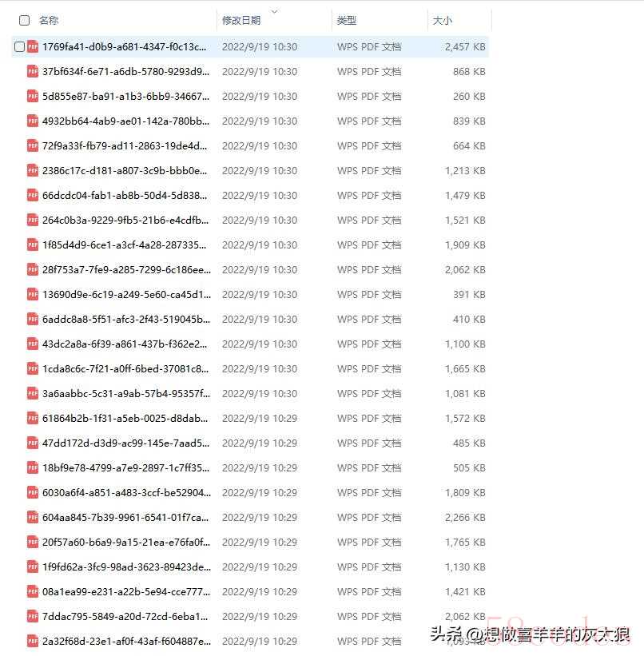Screen dimensions: 644x656
Task: Select file 2a32f68d-23e1-af0f-43af
Action: click(x=250, y=641)
